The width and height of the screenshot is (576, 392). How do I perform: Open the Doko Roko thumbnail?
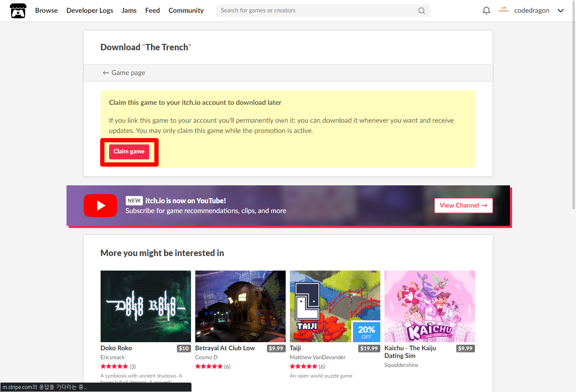point(146,306)
